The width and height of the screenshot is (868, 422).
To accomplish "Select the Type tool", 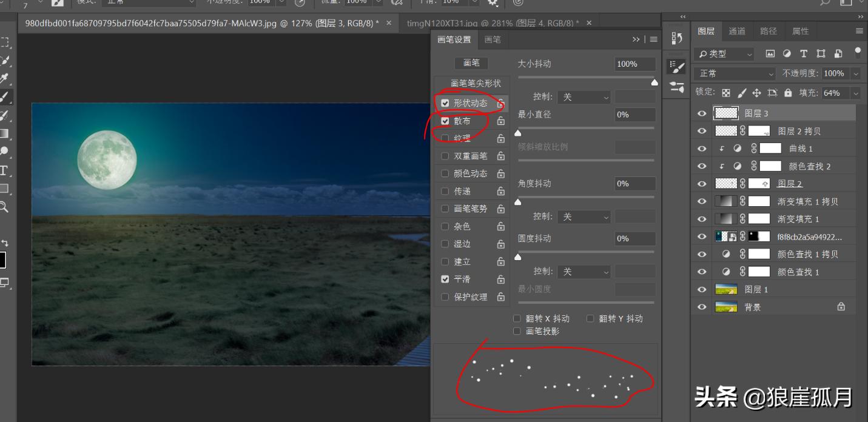I will (x=5, y=170).
